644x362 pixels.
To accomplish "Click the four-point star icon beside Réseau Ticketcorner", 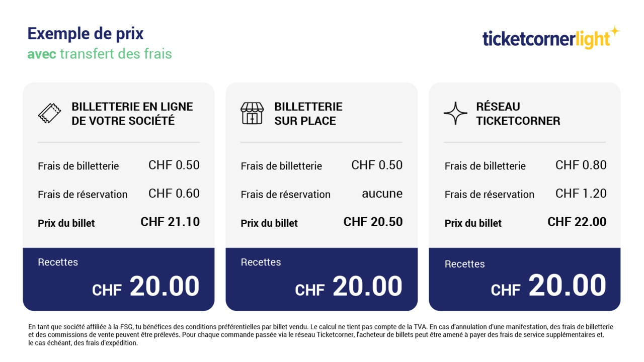I will point(455,113).
